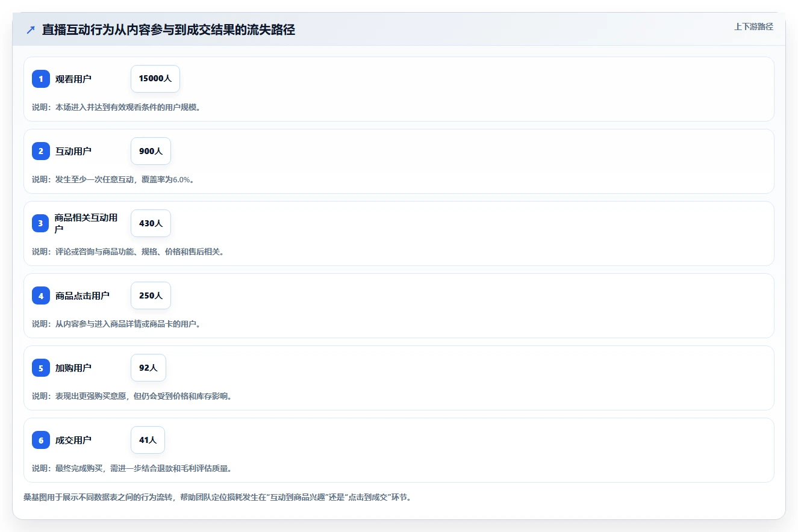Click the 互动用户 stage label
This screenshot has width=798, height=532.
point(73,151)
